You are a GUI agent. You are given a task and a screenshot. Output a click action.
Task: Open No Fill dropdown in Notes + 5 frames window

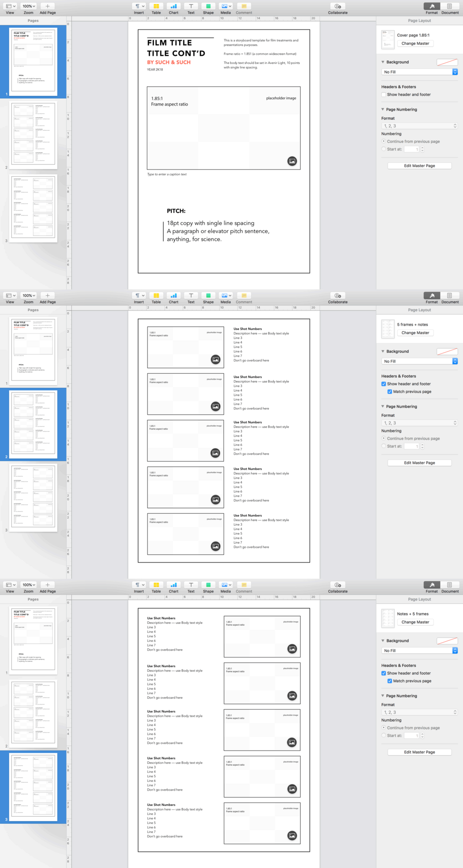tap(419, 651)
